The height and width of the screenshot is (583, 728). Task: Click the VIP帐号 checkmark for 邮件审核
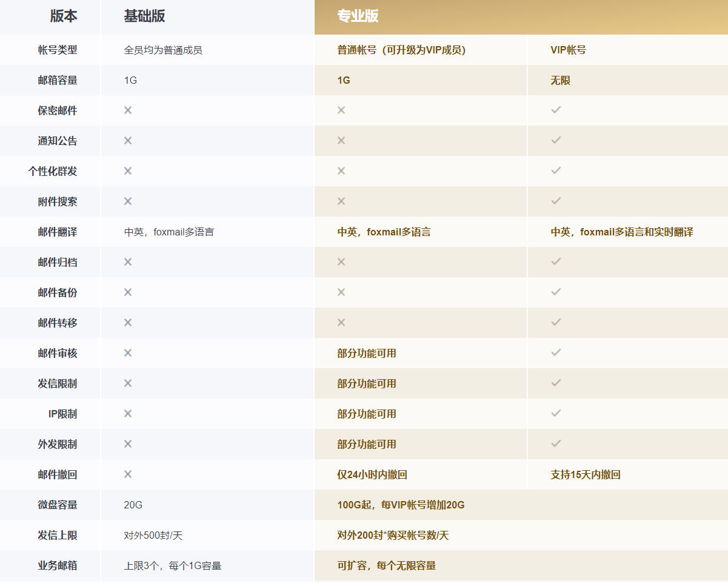coord(556,353)
